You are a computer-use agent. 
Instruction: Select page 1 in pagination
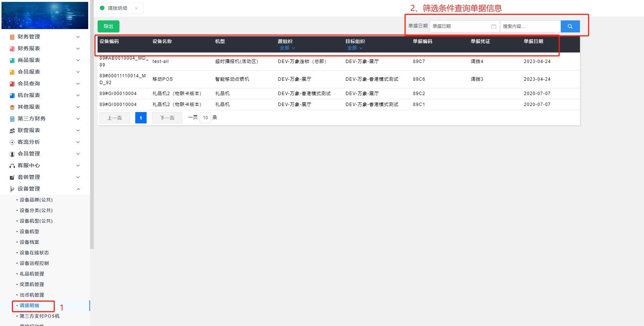pyautogui.click(x=141, y=118)
